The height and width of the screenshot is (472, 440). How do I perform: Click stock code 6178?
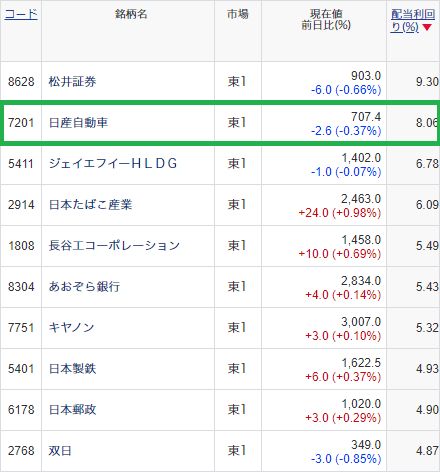21,410
